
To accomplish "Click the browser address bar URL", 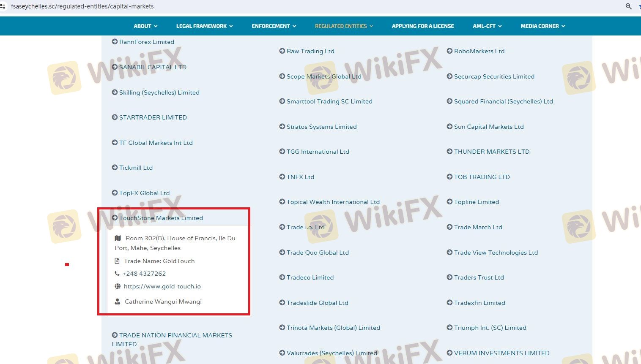I will coord(82,6).
